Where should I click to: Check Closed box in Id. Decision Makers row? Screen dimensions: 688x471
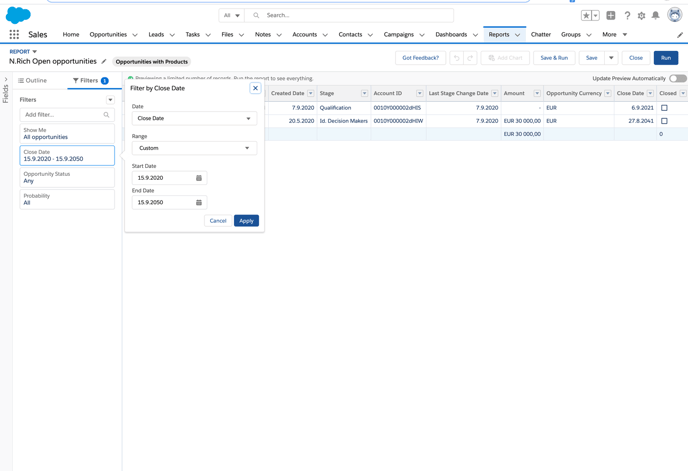tap(664, 121)
